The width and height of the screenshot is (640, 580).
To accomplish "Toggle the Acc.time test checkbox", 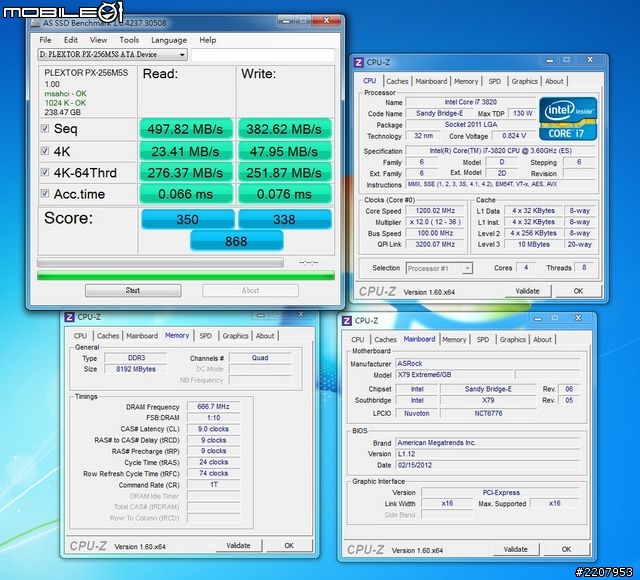I will coord(45,193).
